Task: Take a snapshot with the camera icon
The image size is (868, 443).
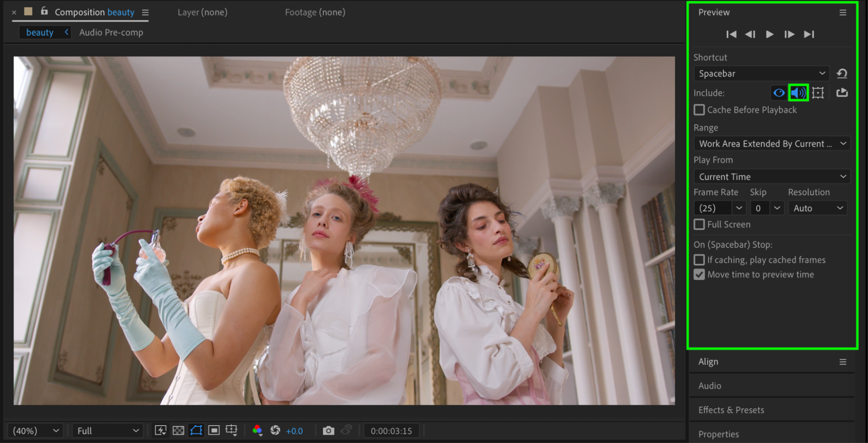Action: [328, 430]
